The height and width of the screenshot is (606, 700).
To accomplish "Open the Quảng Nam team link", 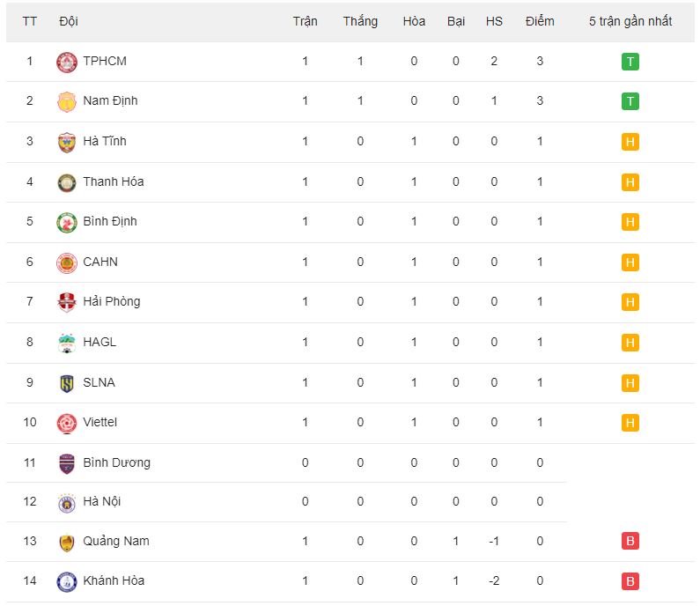I will click(115, 541).
